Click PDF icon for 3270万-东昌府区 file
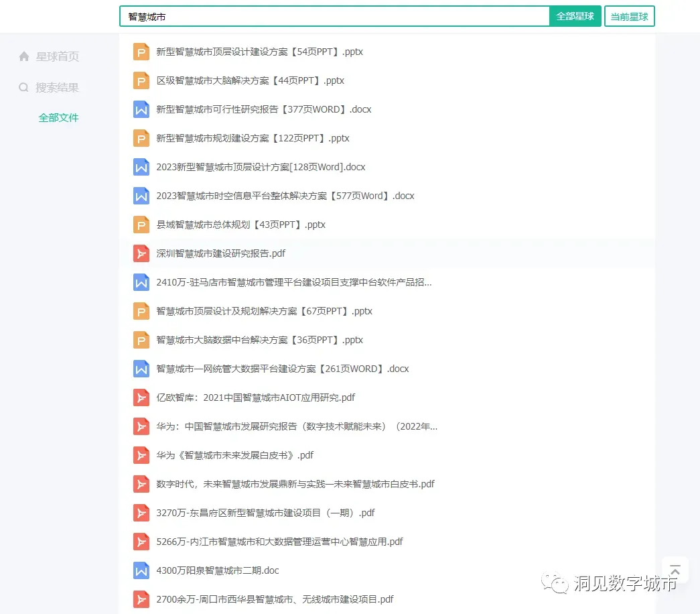Screen dimensions: 700x614 (x=141, y=513)
